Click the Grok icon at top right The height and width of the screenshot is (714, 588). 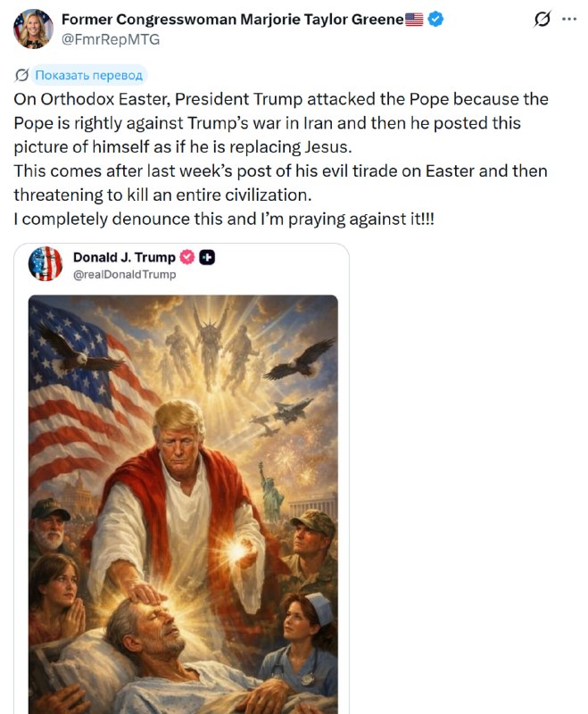click(x=541, y=20)
